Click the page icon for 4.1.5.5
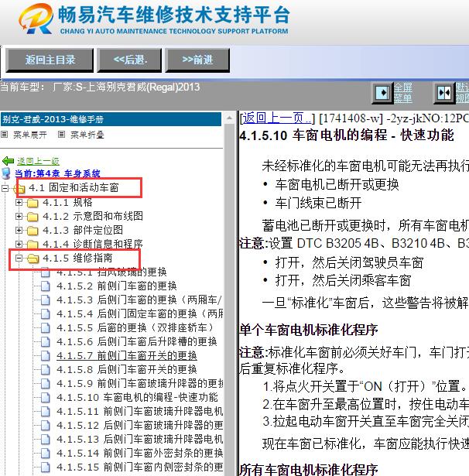The width and height of the screenshot is (469, 476). tap(46, 328)
